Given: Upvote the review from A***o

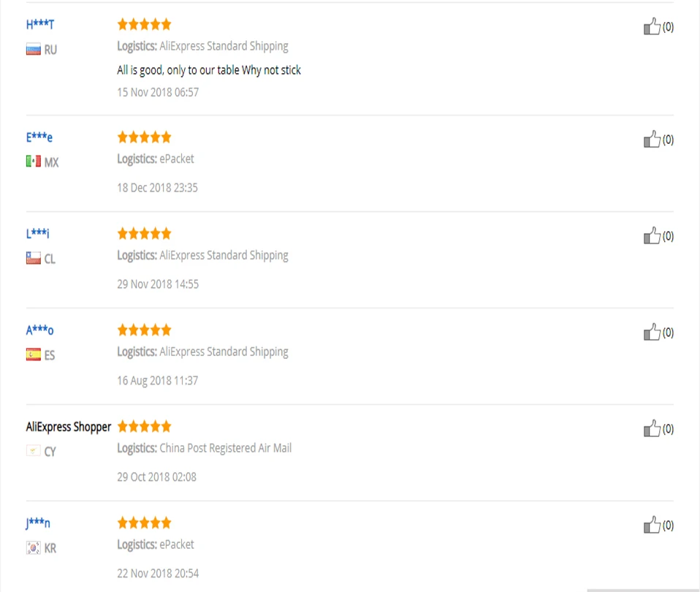Looking at the screenshot, I should (652, 332).
